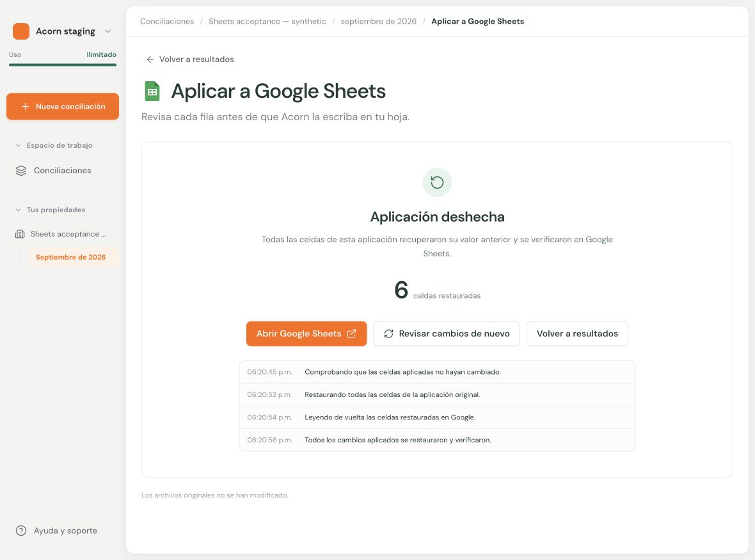Screen dimensions: 755x560
Task: Click the Los archivos originales footer note
Action: tap(215, 495)
